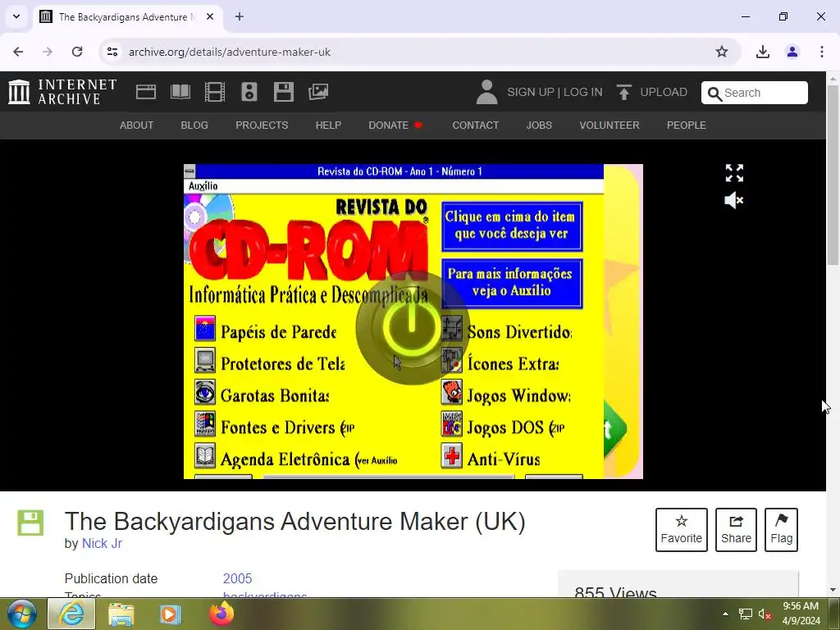Click the UPLOAD link text
The image size is (840, 630).
click(663, 92)
